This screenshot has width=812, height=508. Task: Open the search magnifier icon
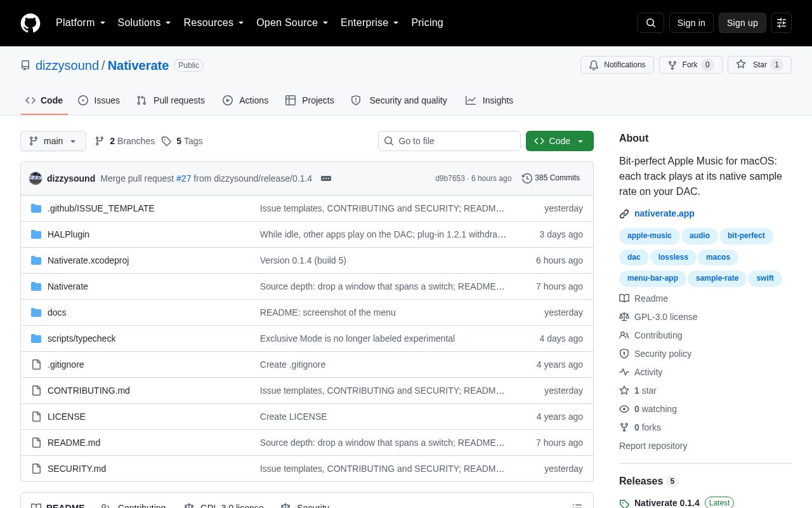(x=651, y=23)
